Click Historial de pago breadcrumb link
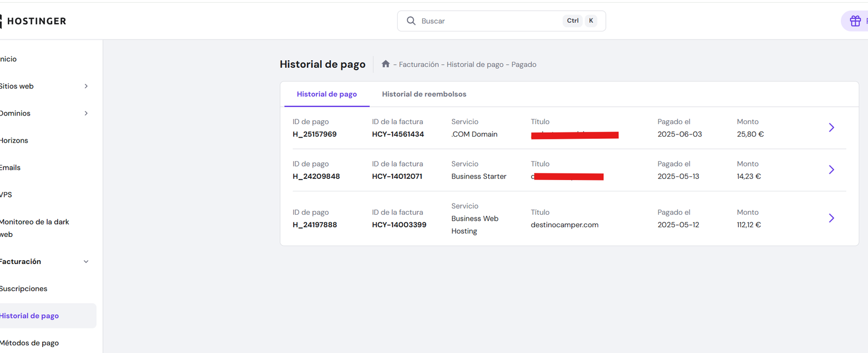Screen dimensions: 868x353 (x=475, y=65)
